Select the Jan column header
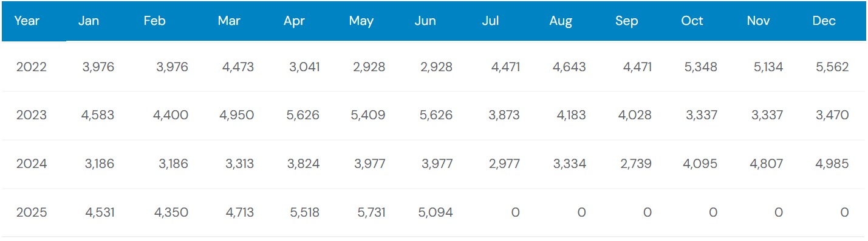The height and width of the screenshot is (241, 868). click(x=89, y=21)
